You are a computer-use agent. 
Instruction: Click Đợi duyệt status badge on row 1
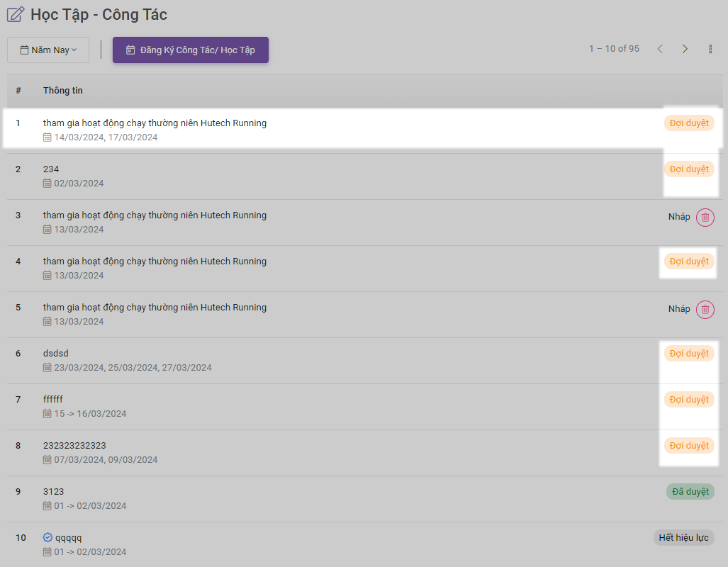(689, 123)
